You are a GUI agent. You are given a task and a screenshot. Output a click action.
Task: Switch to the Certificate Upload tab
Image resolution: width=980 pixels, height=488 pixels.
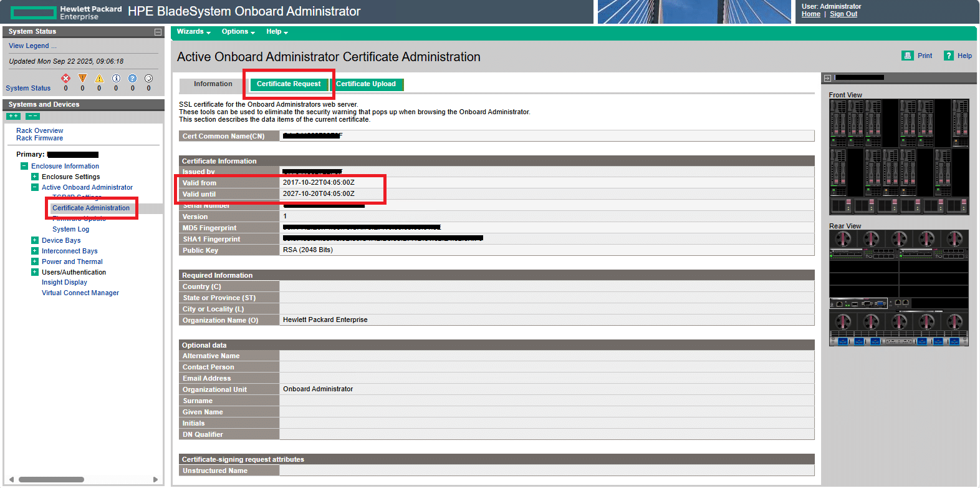point(366,84)
